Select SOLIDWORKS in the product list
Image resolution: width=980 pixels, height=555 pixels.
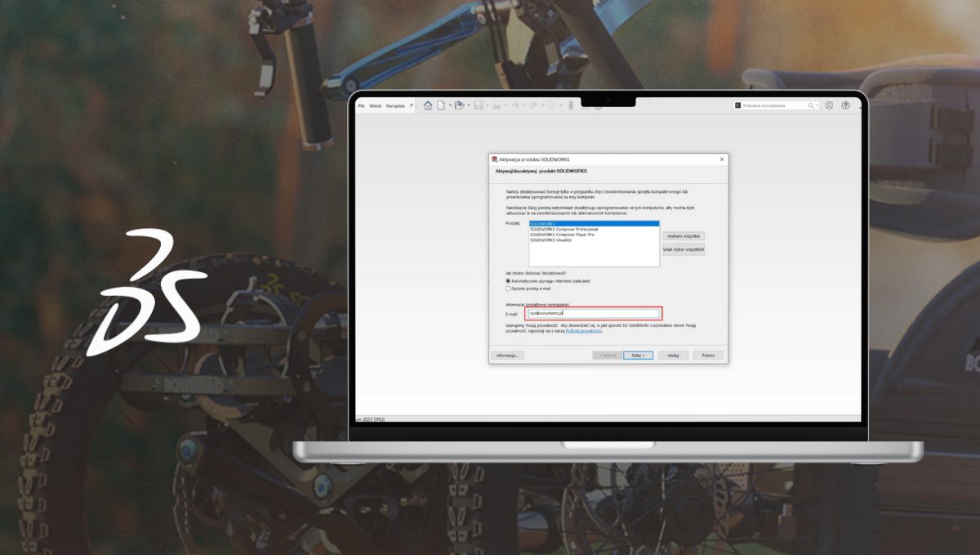point(594,222)
